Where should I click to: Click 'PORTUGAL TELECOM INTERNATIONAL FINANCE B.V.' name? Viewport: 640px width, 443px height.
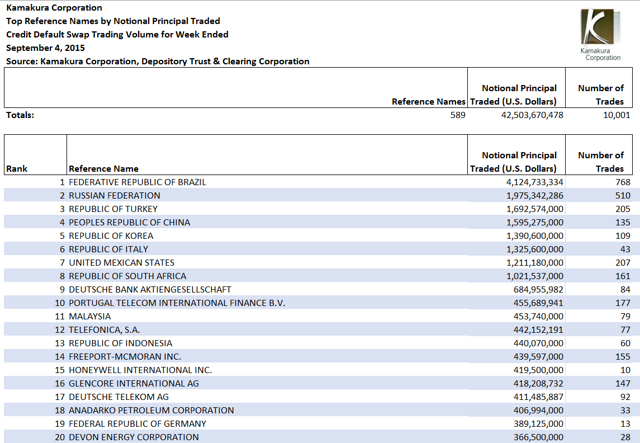177,303
